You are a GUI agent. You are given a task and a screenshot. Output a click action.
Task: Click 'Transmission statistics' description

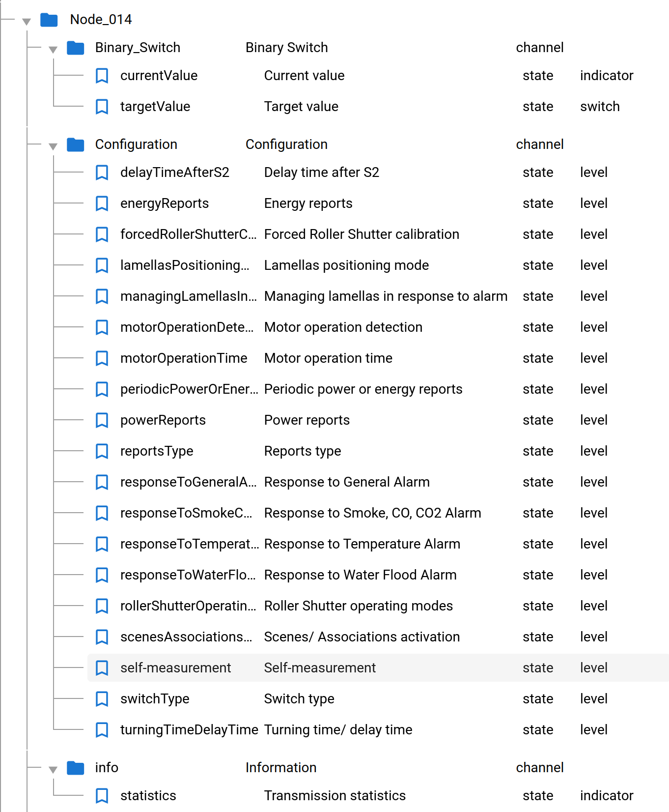coord(335,796)
